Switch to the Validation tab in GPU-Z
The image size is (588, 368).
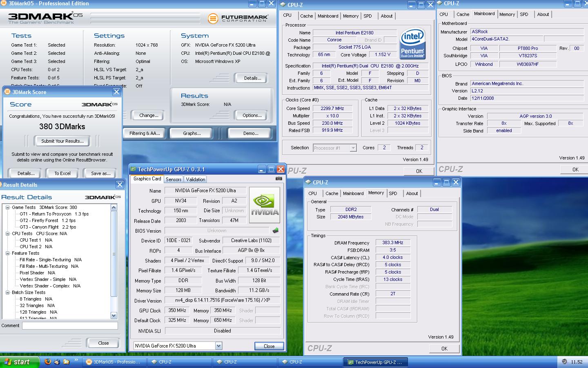coord(196,180)
